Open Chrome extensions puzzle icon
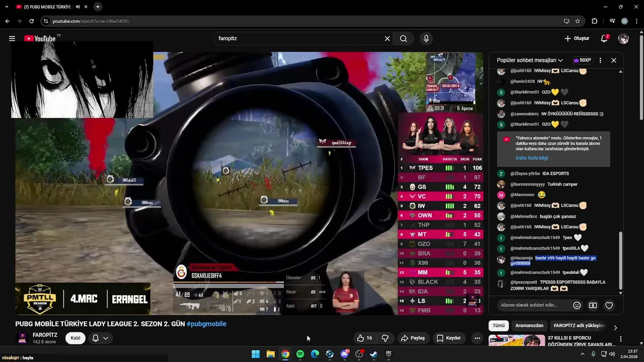 pyautogui.click(x=595, y=21)
